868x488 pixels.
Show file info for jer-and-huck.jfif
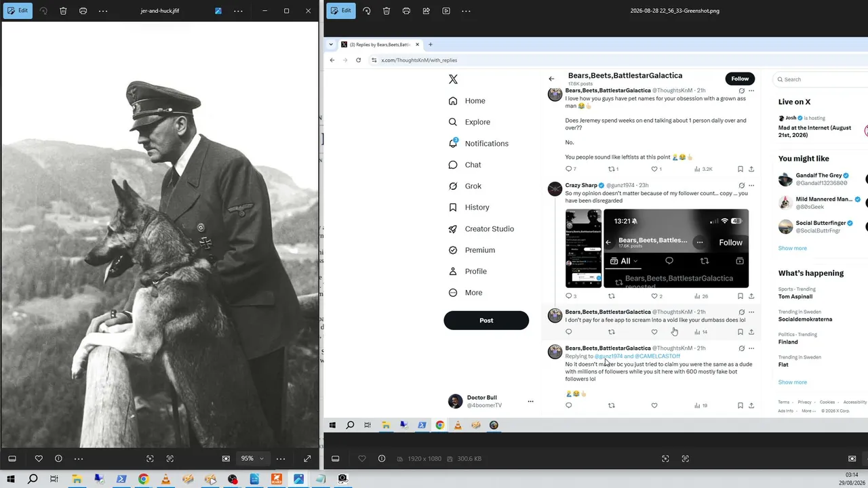pos(58,459)
